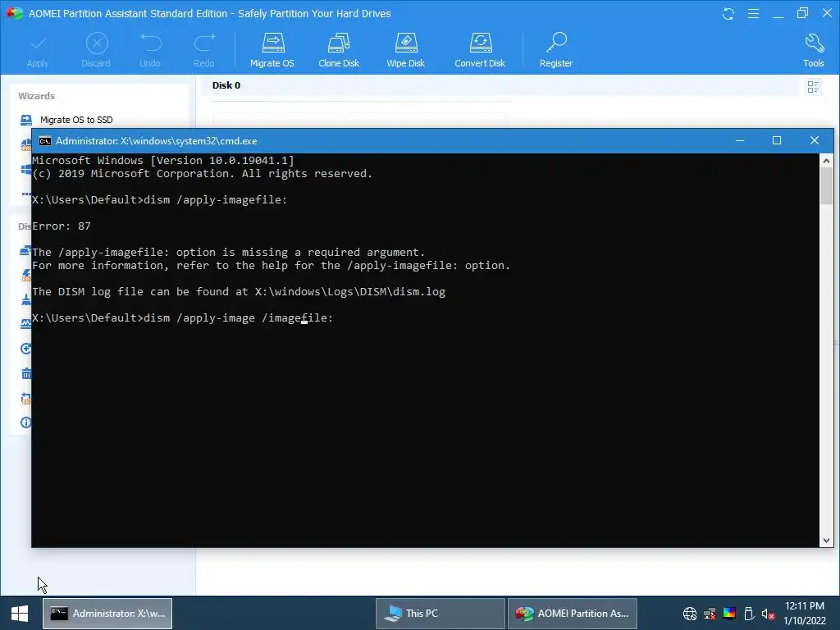Select the Disk 0 label
The width and height of the screenshot is (840, 630).
pos(226,85)
